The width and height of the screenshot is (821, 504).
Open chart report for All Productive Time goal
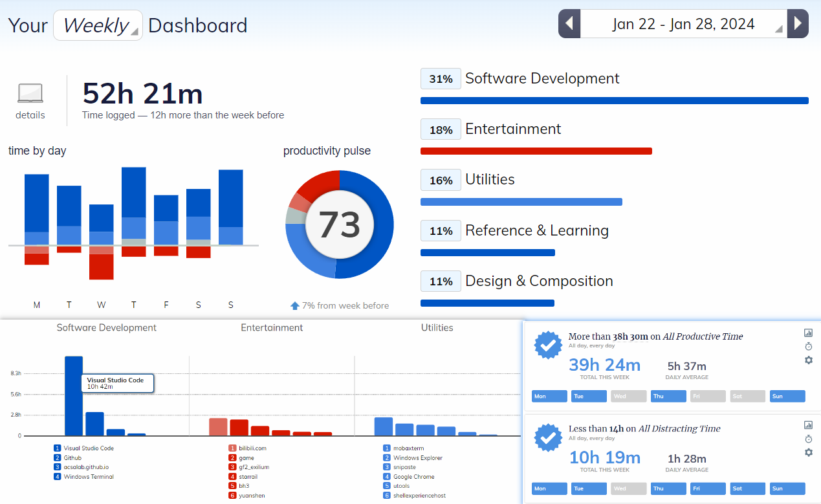click(x=808, y=333)
